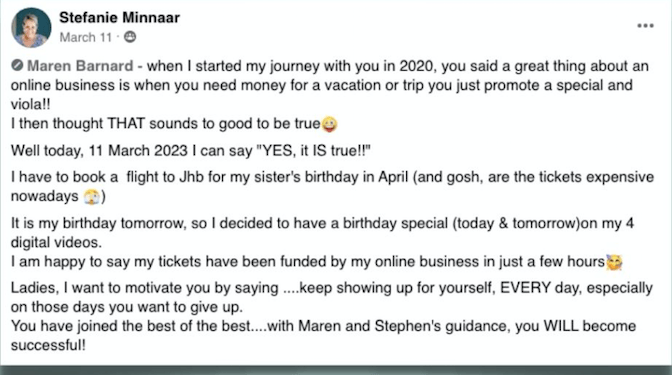The width and height of the screenshot is (672, 375).
Task: Click the line starting 'Ladies, I want to motivate'
Action: pos(332,288)
